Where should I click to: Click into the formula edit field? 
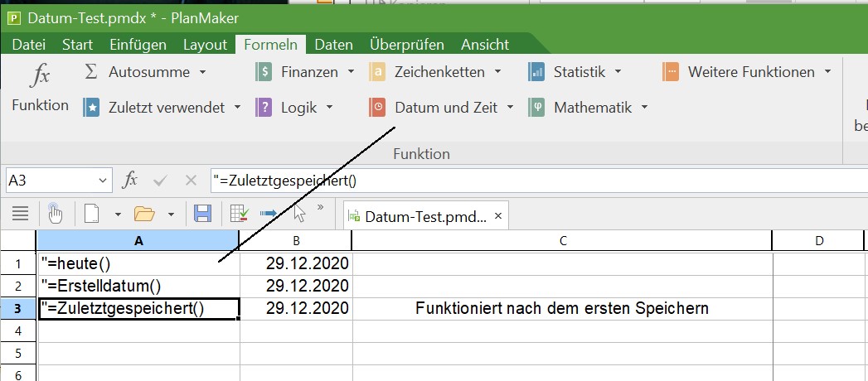531,180
